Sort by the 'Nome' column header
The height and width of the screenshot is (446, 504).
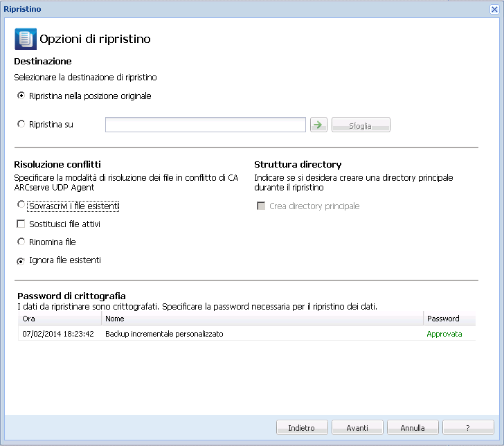click(262, 319)
